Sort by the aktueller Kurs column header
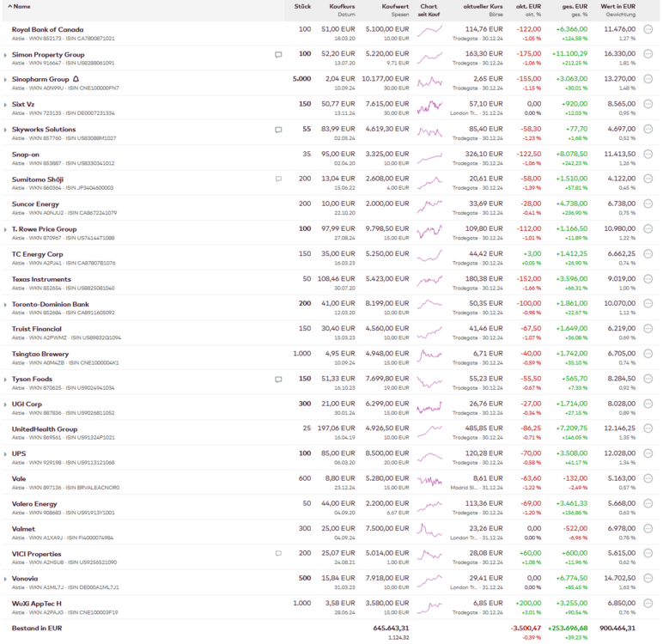 pos(483,6)
